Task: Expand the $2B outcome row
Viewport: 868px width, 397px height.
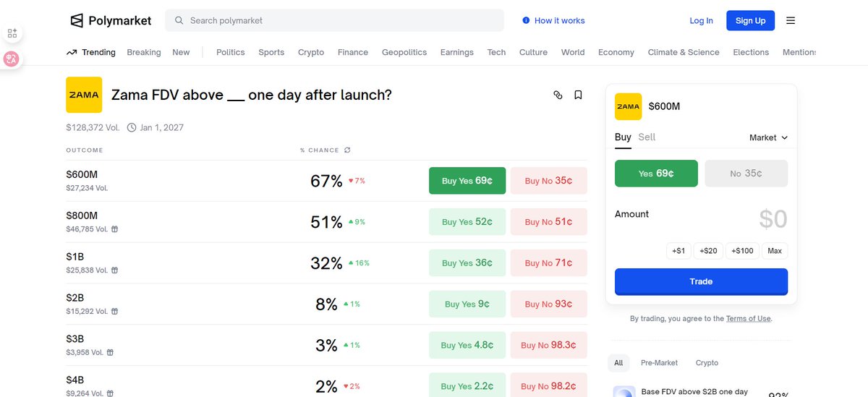Action: click(181, 304)
